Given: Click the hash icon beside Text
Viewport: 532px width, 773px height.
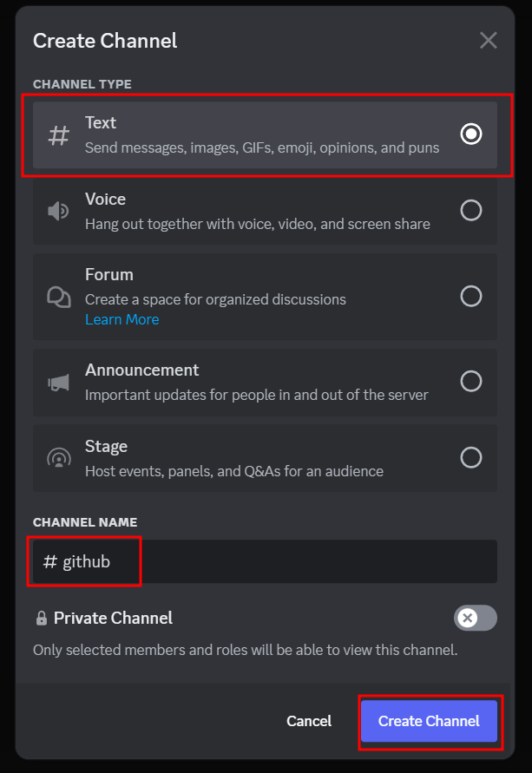Looking at the screenshot, I should click(59, 135).
